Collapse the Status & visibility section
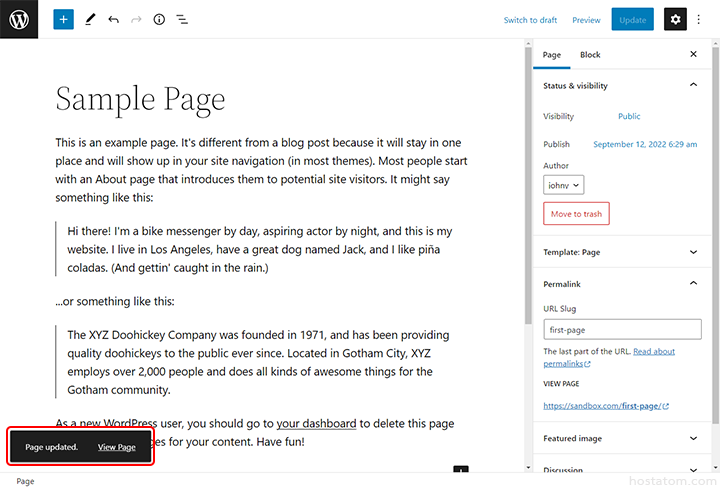The width and height of the screenshot is (720, 488). (x=693, y=86)
